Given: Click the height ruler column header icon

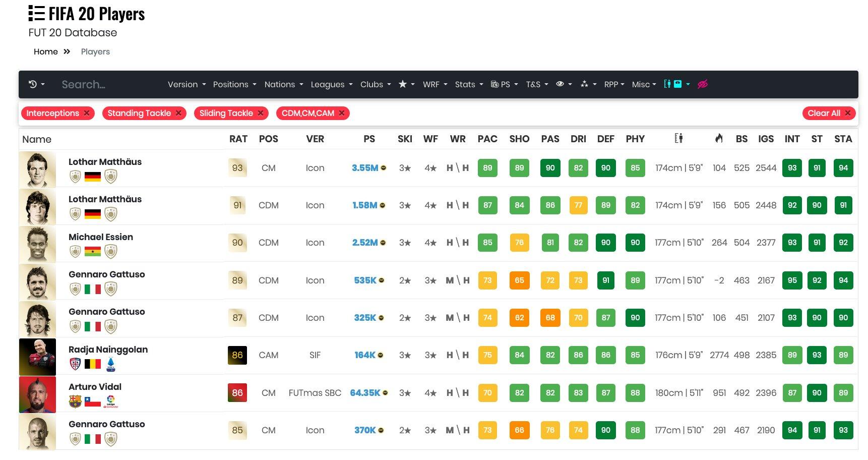Looking at the screenshot, I should tap(678, 139).
